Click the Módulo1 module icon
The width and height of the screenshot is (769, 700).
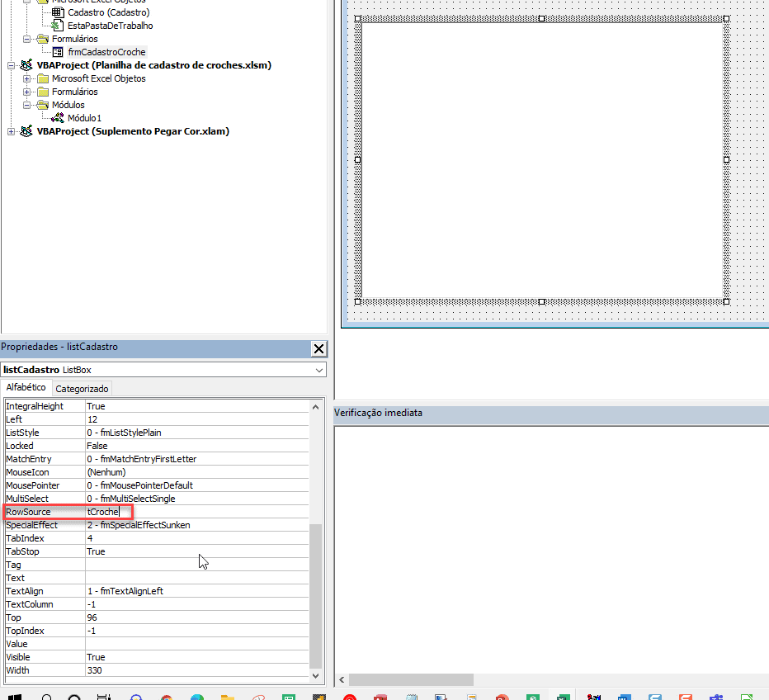click(57, 118)
